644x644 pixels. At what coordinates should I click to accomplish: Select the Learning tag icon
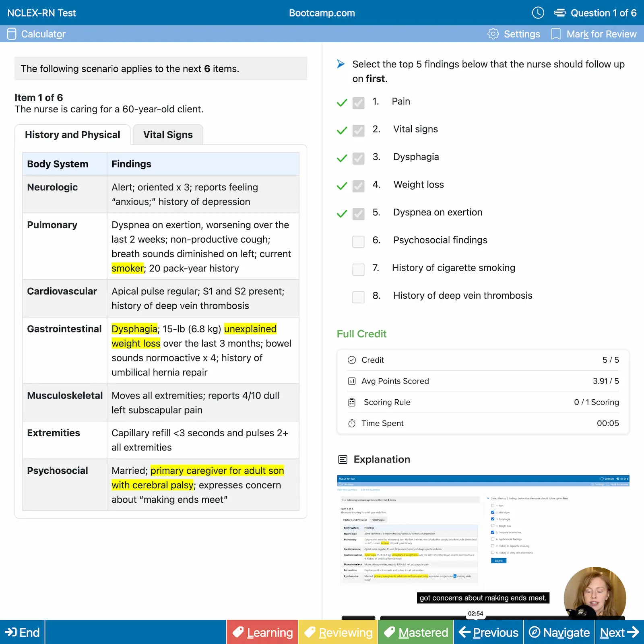point(239,632)
